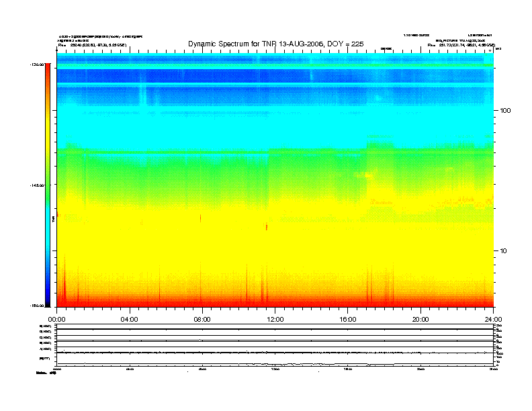Click the 20:00 time axis label

420,320
